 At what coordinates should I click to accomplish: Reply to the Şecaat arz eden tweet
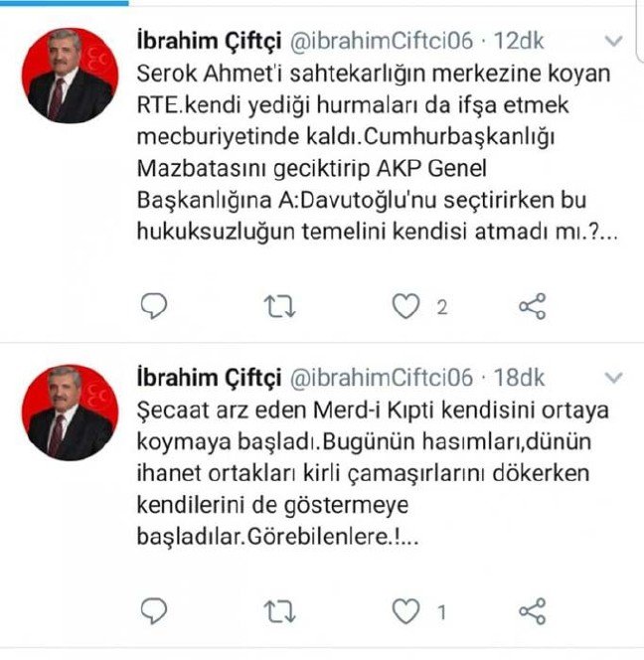click(x=154, y=610)
